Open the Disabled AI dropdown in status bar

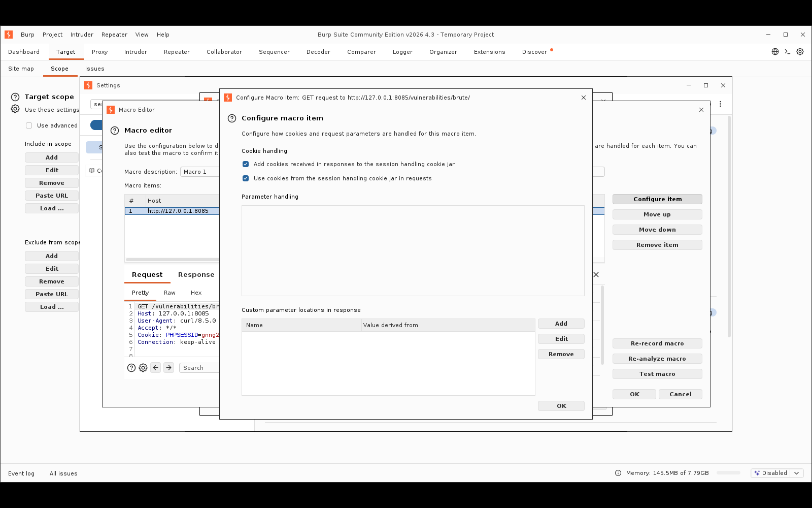click(777, 473)
